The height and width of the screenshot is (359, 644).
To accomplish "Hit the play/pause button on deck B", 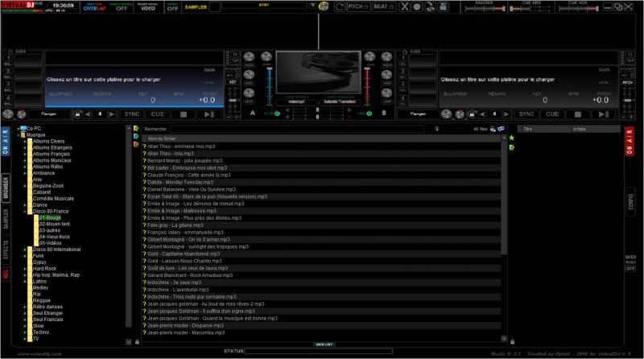I will click(603, 114).
